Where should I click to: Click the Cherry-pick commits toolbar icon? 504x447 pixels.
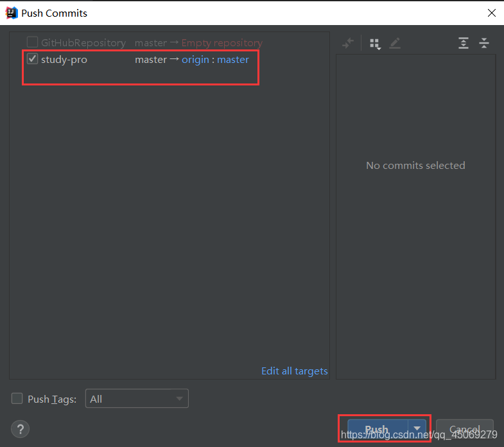pyautogui.click(x=348, y=43)
